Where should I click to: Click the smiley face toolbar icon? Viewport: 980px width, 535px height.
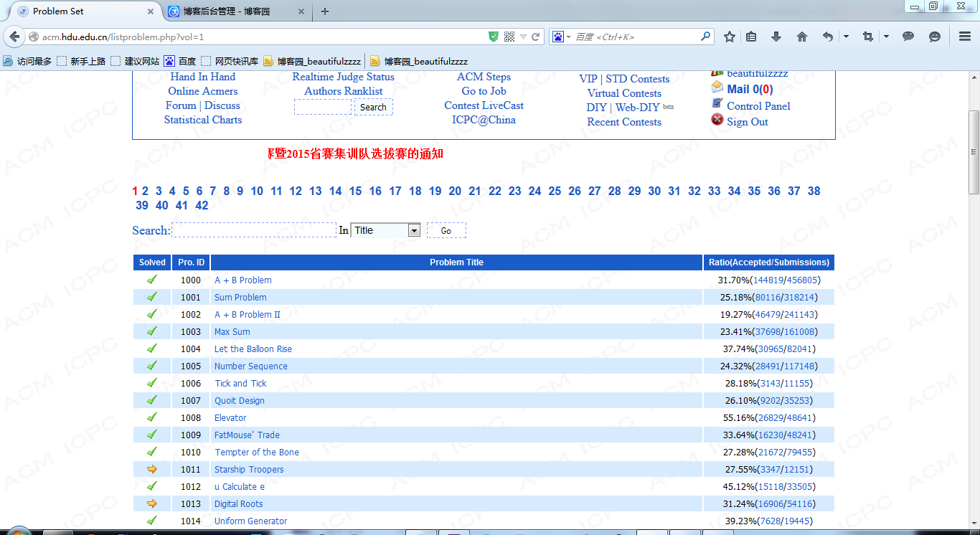tap(935, 37)
